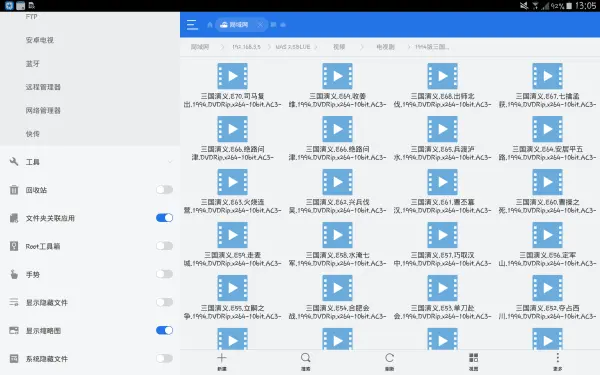Click the 文件夹关联应用 folder icon
The width and height of the screenshot is (600, 375).
tap(14, 218)
